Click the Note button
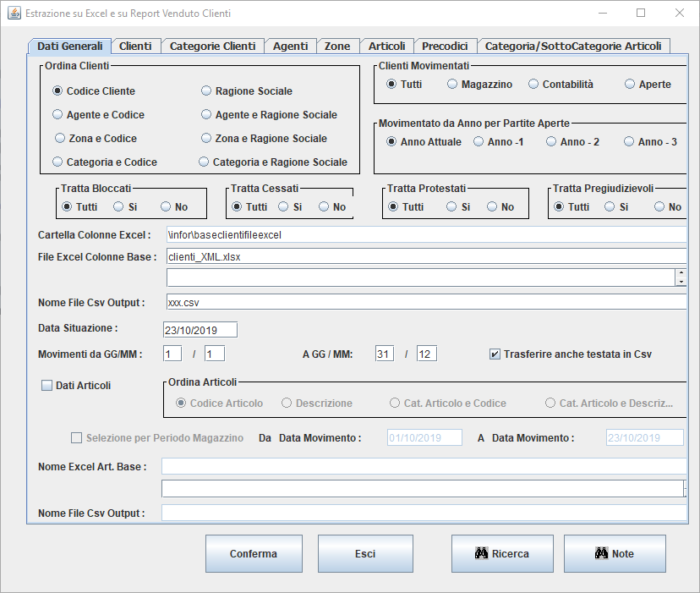 [x=615, y=554]
